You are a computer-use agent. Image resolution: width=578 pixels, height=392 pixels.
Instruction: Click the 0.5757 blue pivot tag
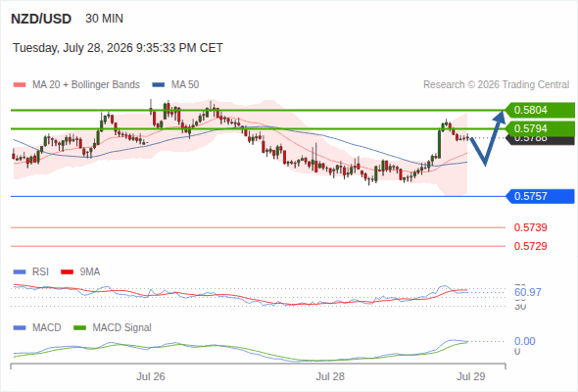(x=539, y=196)
